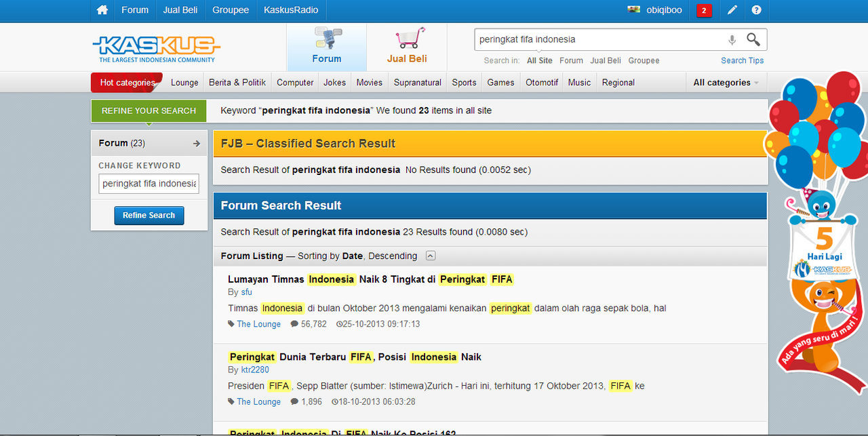
Task: Open KaskusRadio from the top bar
Action: [291, 10]
